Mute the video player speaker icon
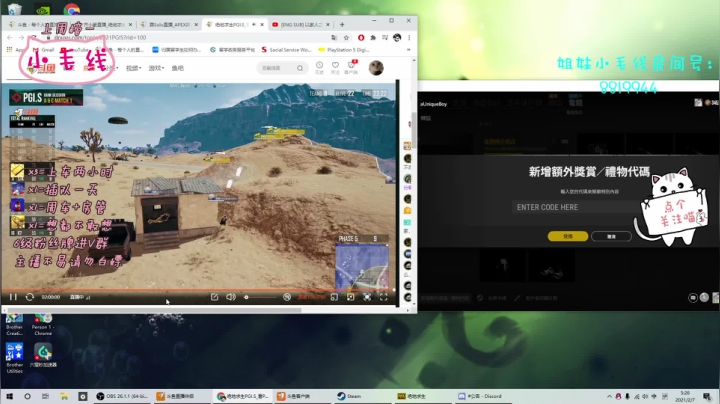 (x=231, y=297)
